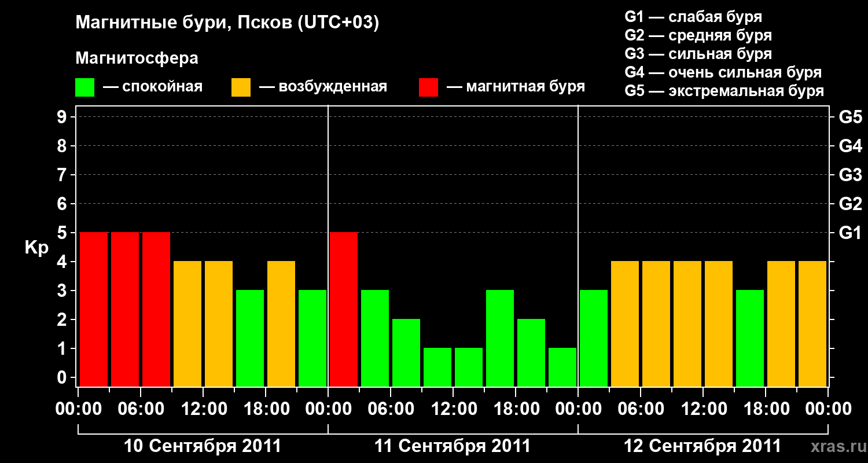The width and height of the screenshot is (868, 463).
Task: Click the yellow 'возбужденная' legend swatch
Action: click(x=241, y=87)
